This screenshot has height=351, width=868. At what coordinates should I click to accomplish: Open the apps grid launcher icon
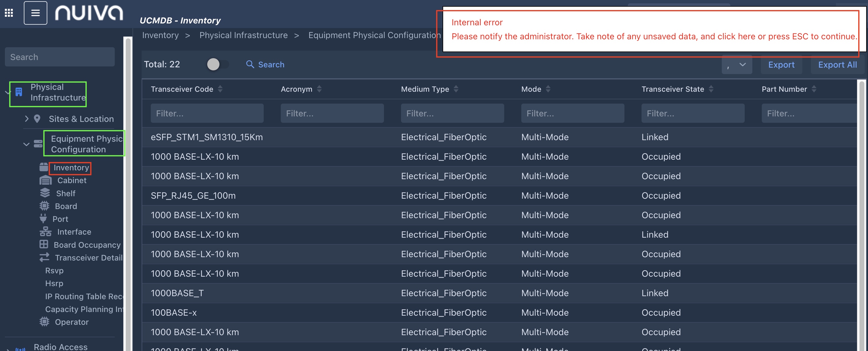[9, 13]
